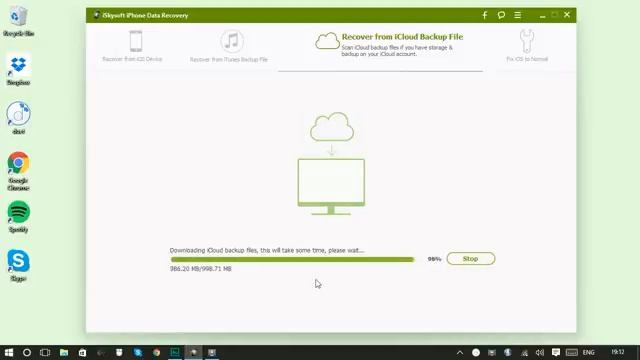The image size is (640, 360).
Task: Open Chrome from the taskbar
Action: tap(156, 352)
